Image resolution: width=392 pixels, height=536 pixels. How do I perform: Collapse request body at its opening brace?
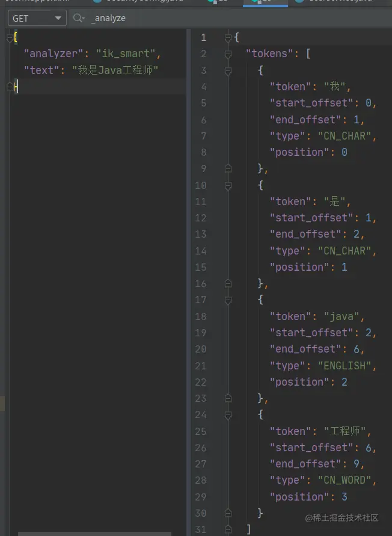point(10,38)
